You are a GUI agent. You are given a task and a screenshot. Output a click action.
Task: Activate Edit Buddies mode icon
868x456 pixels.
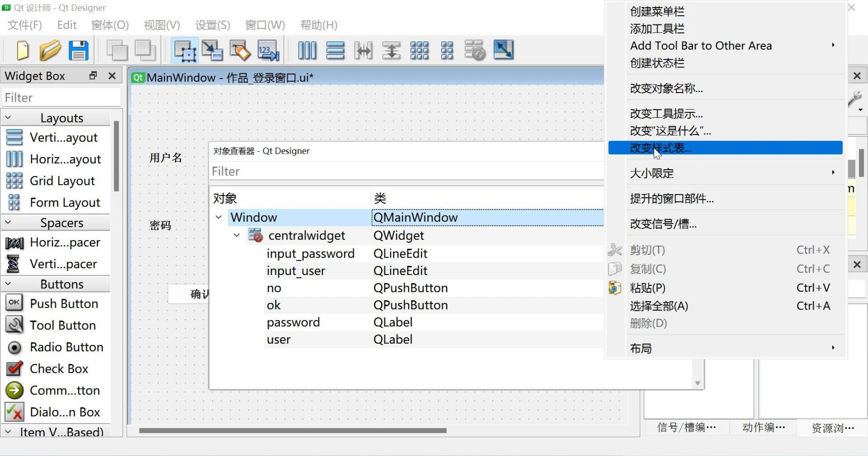pos(240,50)
